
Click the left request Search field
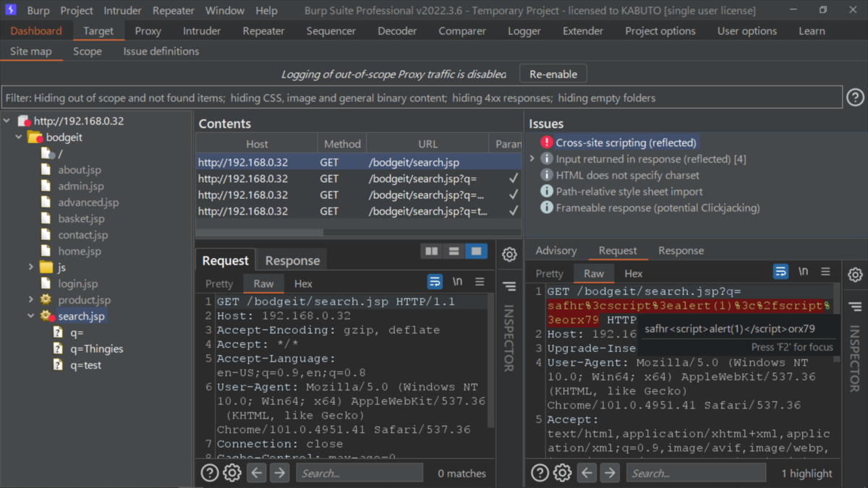point(359,473)
